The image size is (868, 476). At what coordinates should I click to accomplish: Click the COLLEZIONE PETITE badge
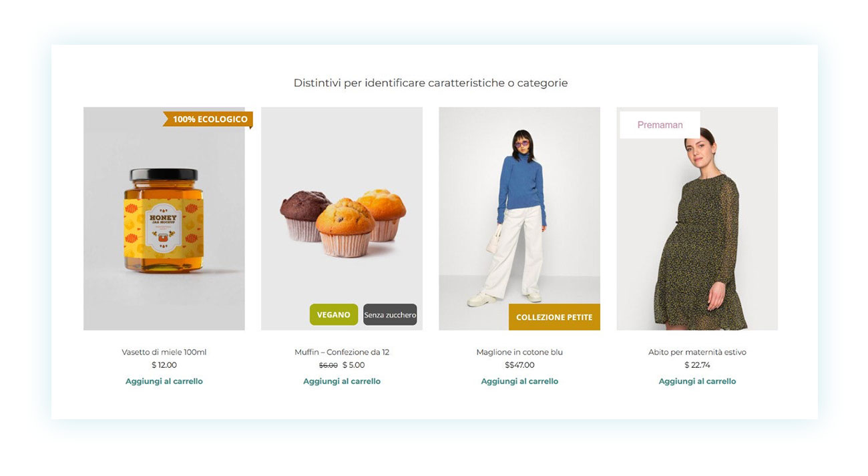point(554,317)
